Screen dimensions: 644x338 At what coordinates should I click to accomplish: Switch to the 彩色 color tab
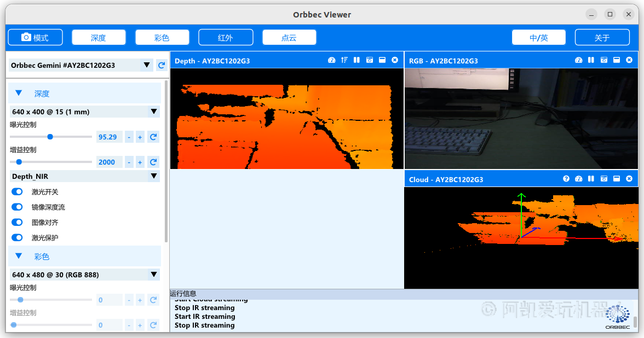pos(162,37)
